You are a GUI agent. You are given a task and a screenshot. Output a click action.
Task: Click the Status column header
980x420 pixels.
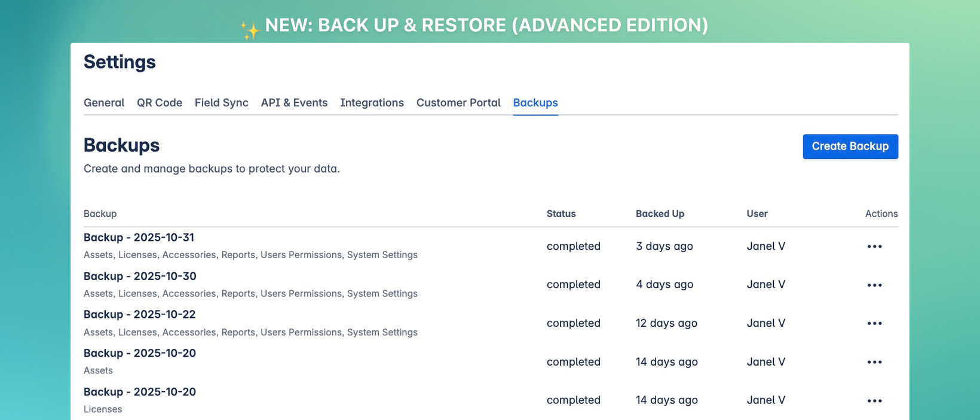pyautogui.click(x=561, y=214)
